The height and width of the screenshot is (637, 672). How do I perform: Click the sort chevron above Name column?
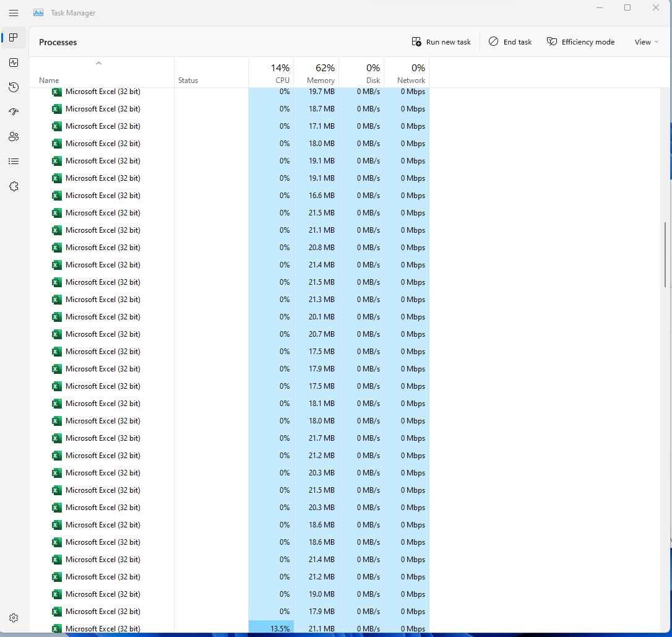click(x=98, y=63)
